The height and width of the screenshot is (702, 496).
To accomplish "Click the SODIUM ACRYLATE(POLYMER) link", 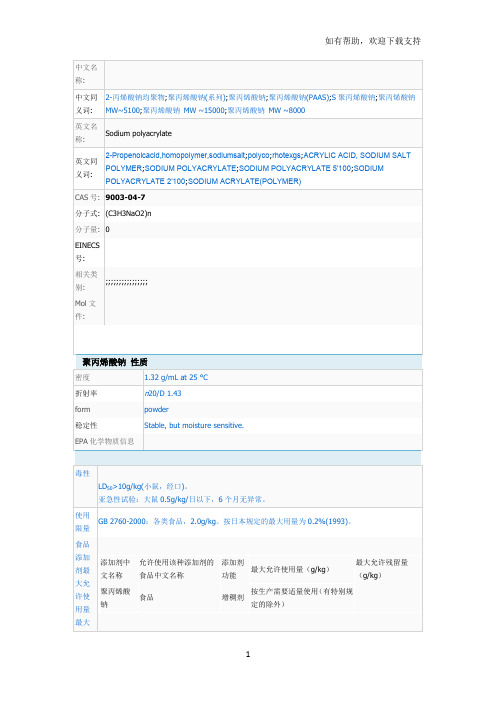I will [x=244, y=181].
